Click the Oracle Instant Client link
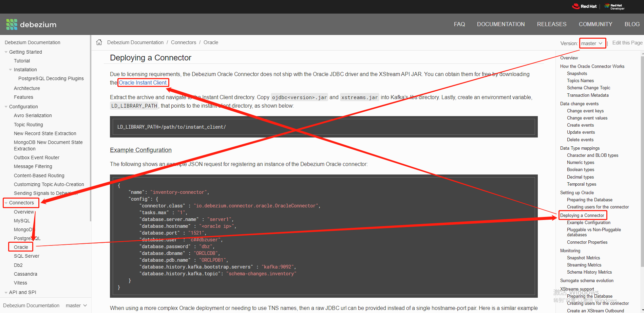 (x=143, y=82)
